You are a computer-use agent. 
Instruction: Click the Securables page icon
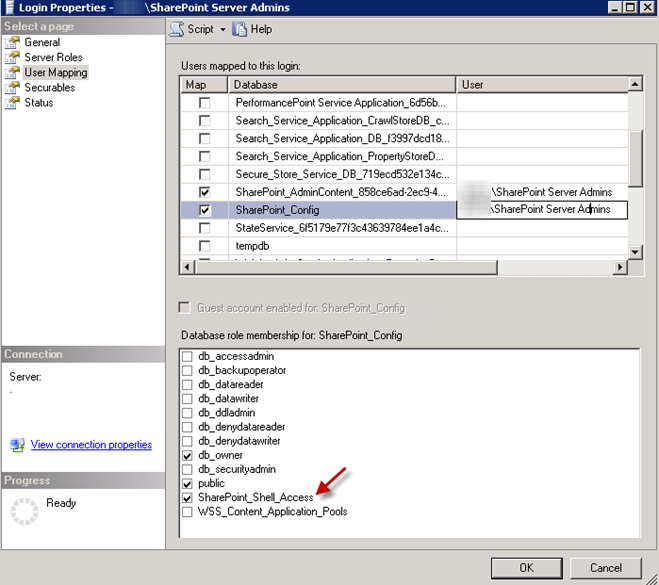coord(13,87)
